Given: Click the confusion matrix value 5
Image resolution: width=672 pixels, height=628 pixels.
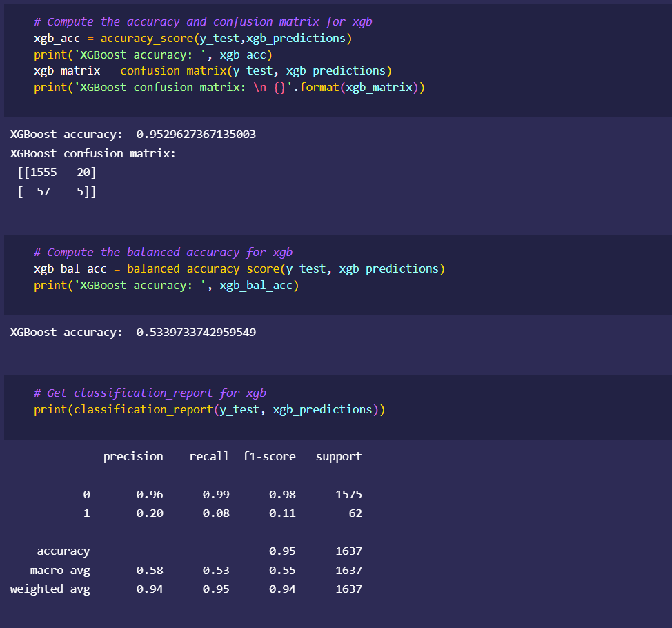Looking at the screenshot, I should (x=80, y=192).
